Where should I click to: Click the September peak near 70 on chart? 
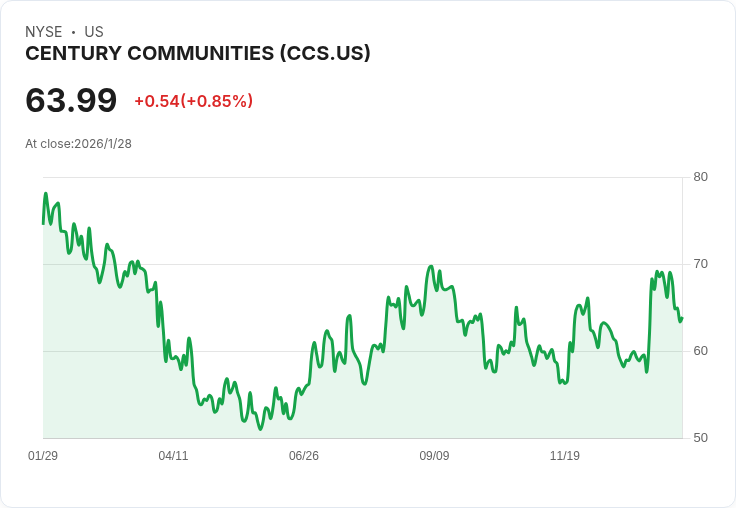[431, 267]
